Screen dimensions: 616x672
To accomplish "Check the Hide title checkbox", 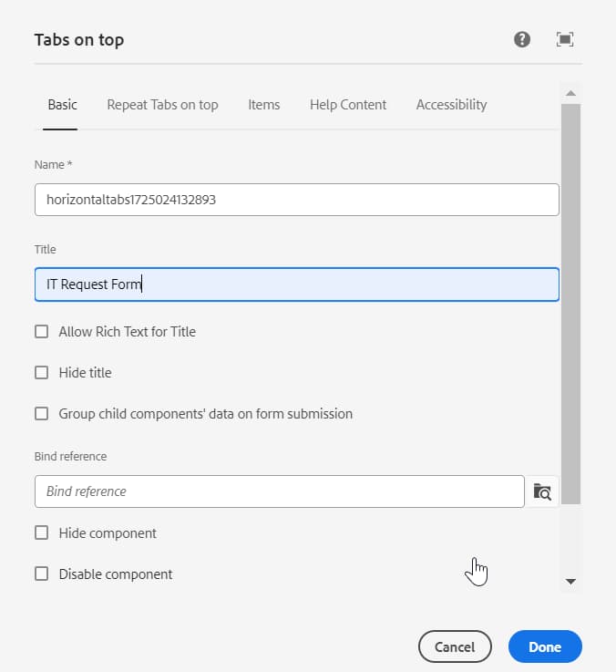I will (41, 373).
